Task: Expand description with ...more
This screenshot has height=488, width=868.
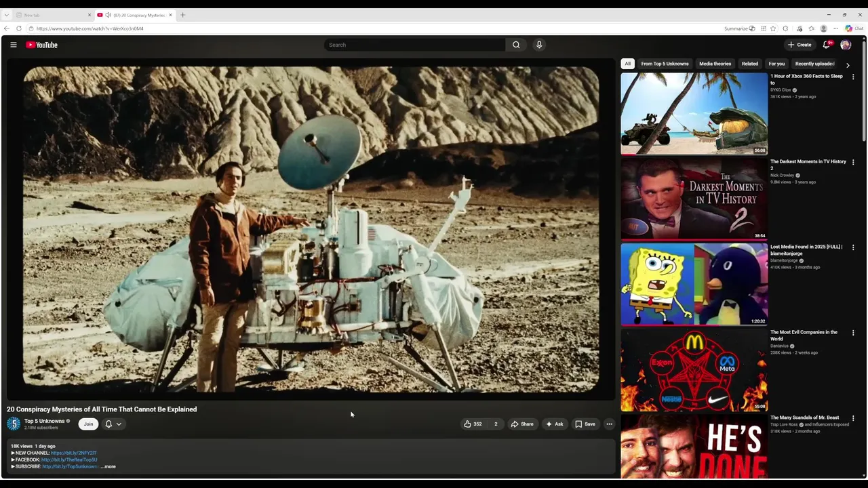Action: pyautogui.click(x=108, y=466)
